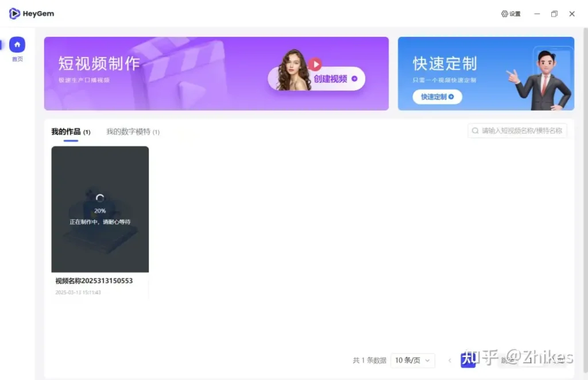Click the loading spinner on the video card
The height and width of the screenshot is (380, 588).
[100, 198]
